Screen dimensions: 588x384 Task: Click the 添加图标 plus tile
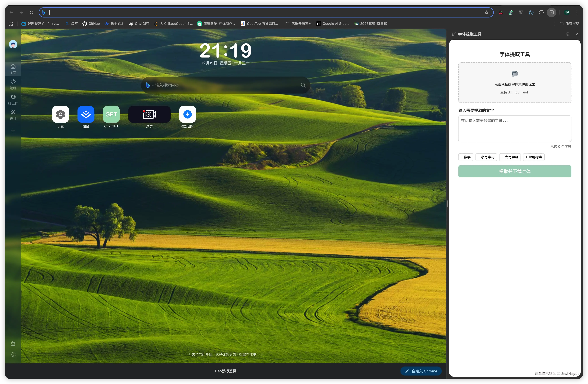pos(187,114)
